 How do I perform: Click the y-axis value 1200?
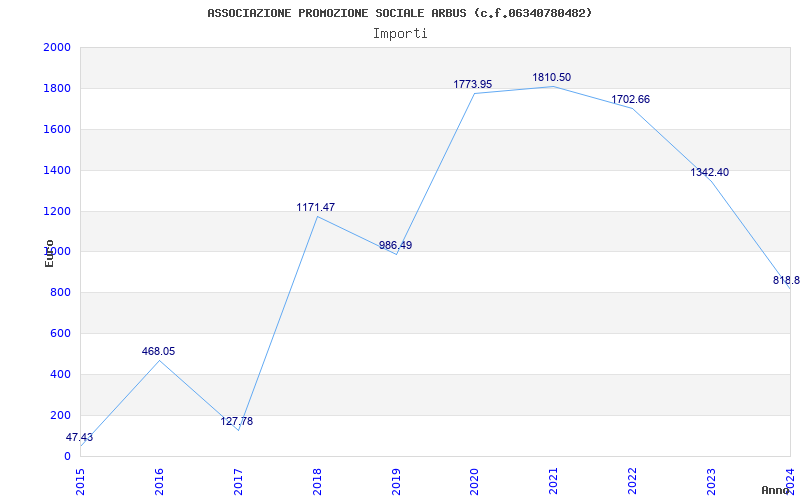click(x=57, y=211)
